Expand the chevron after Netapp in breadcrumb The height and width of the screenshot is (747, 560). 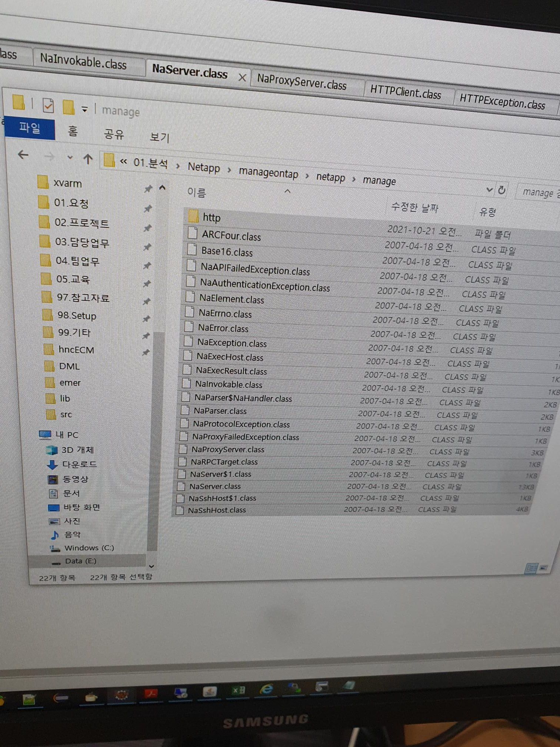[x=230, y=170]
